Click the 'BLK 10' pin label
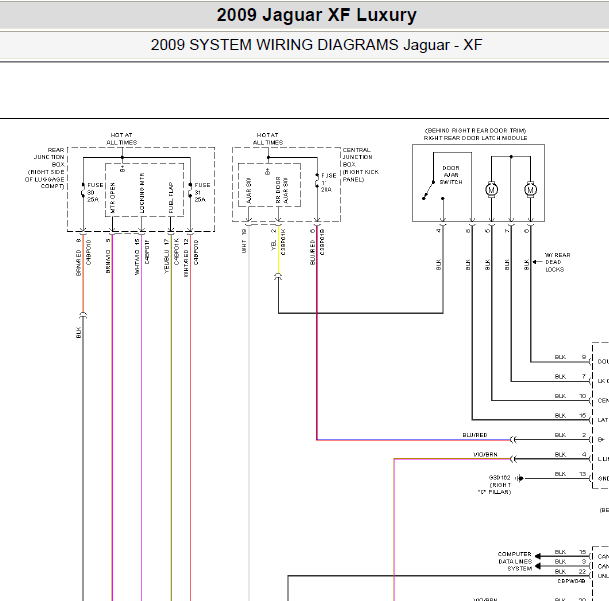 [x=570, y=396]
